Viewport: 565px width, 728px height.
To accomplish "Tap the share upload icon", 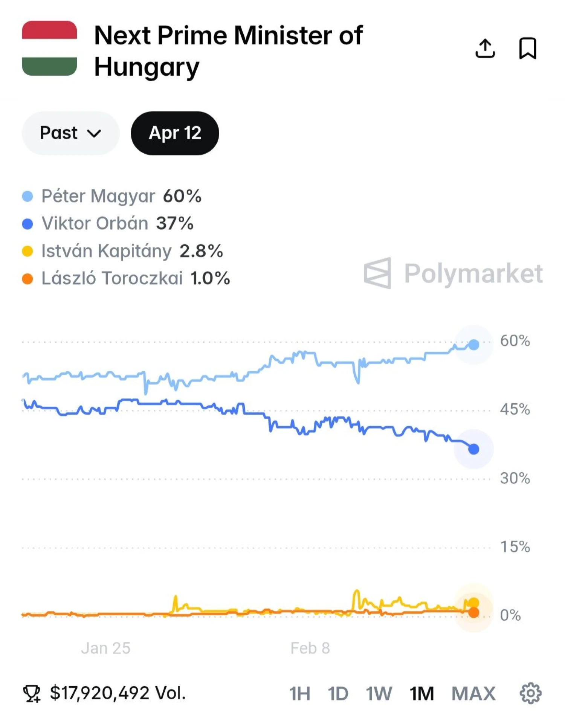I will coord(485,48).
